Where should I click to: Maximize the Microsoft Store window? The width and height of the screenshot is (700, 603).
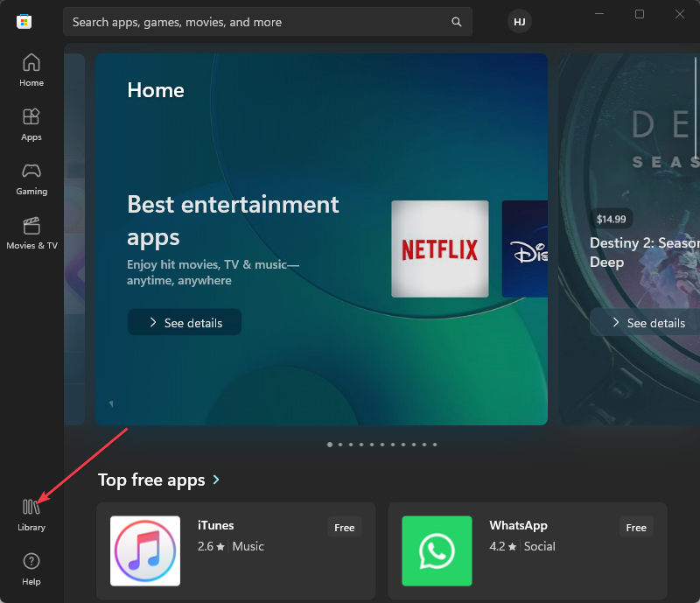pos(640,14)
